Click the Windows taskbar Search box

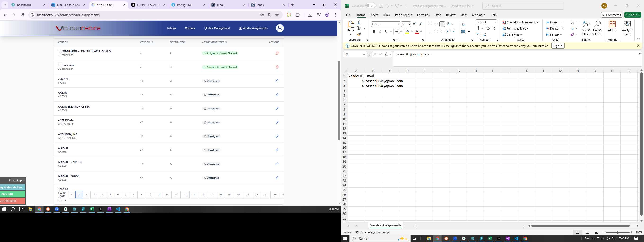click(x=380, y=238)
